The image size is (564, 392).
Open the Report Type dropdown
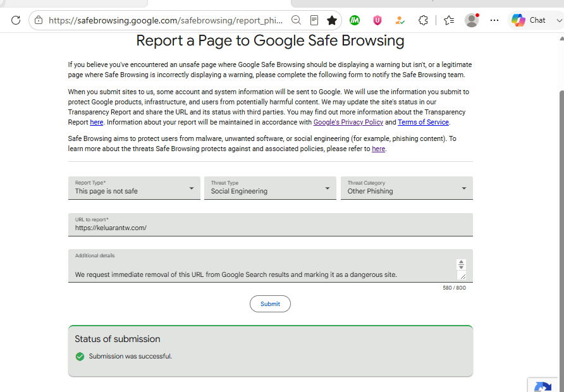tap(134, 188)
